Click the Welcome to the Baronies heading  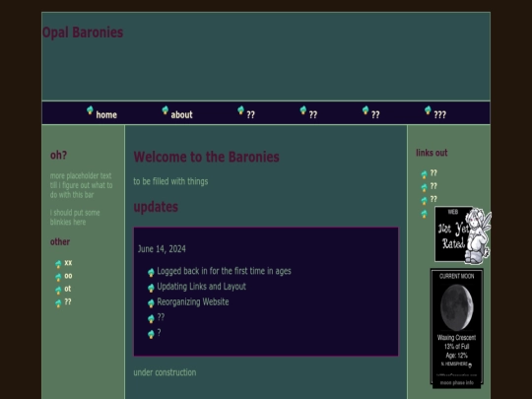tap(206, 157)
